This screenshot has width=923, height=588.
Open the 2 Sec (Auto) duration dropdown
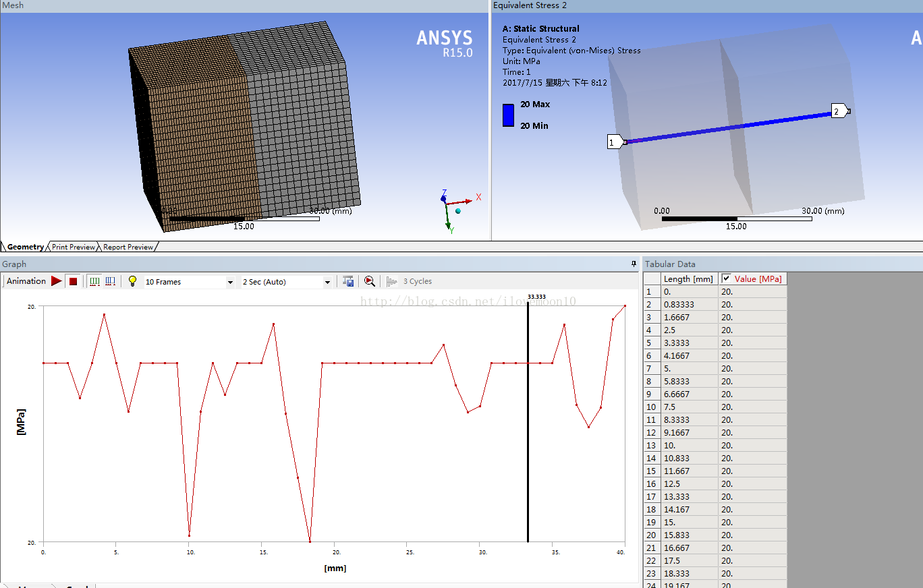pyautogui.click(x=327, y=282)
